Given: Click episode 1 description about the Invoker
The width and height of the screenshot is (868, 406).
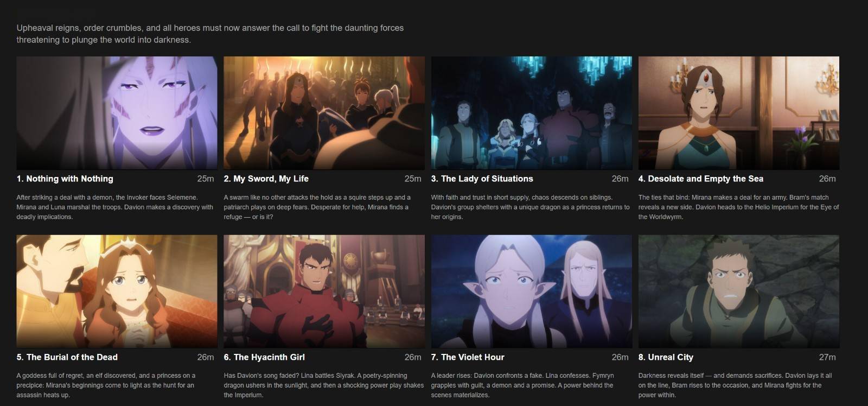Looking at the screenshot, I should [x=115, y=207].
